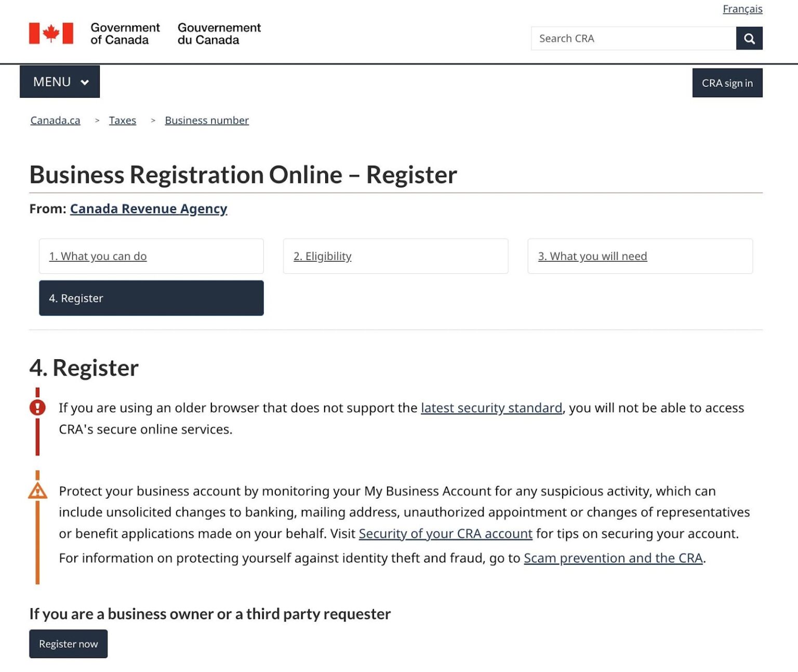
Task: Click the Government of Canada flag logo
Action: point(51,33)
